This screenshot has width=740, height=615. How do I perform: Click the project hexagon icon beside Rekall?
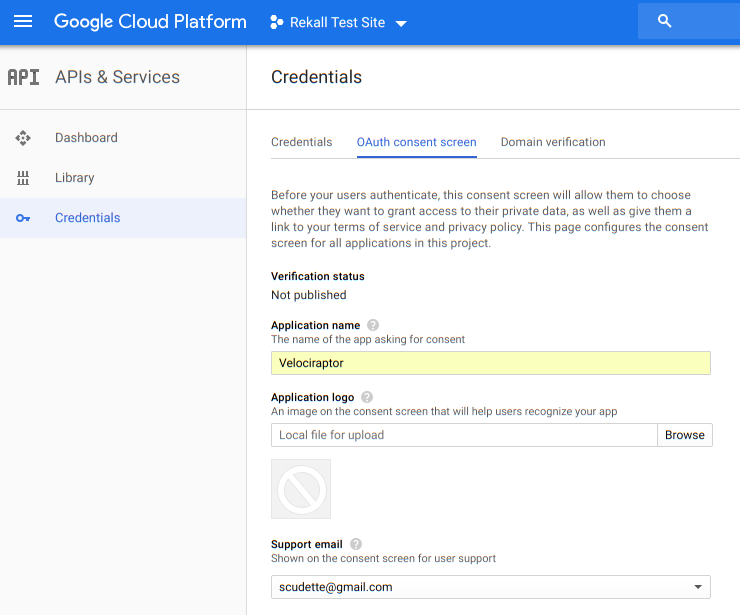(277, 23)
